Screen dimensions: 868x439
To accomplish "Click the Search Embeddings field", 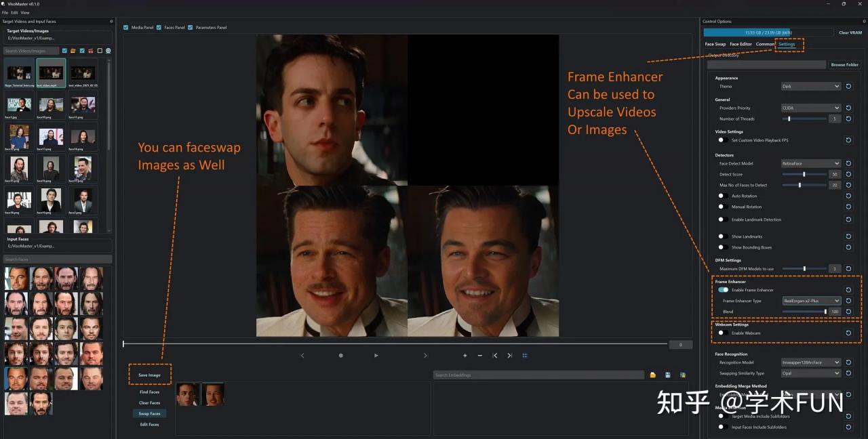I will pos(539,375).
